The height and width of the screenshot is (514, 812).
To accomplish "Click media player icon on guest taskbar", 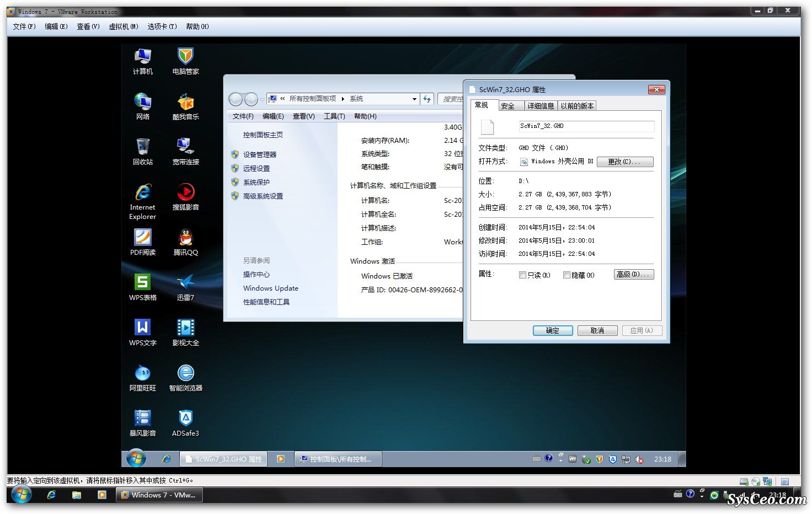I will 281,459.
